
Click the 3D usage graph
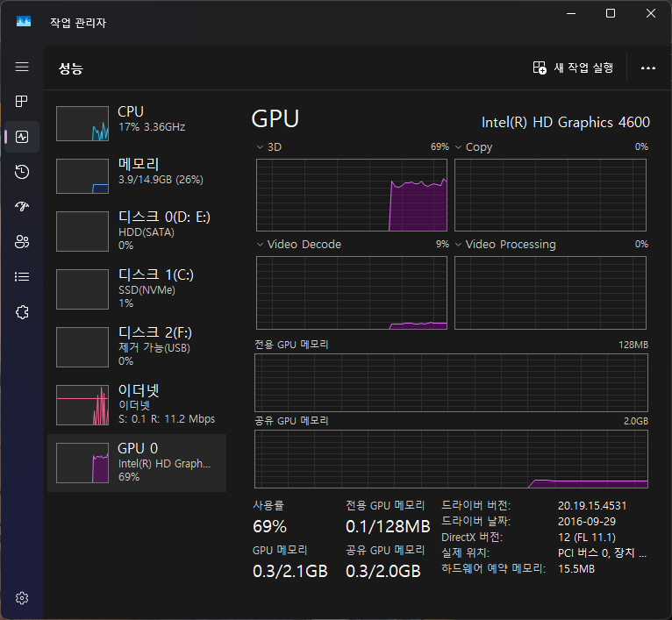[x=352, y=195]
